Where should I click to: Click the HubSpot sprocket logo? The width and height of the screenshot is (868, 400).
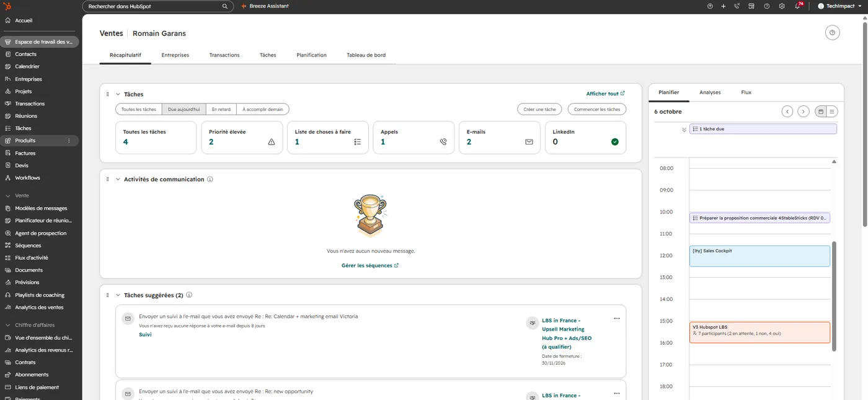[x=7, y=6]
